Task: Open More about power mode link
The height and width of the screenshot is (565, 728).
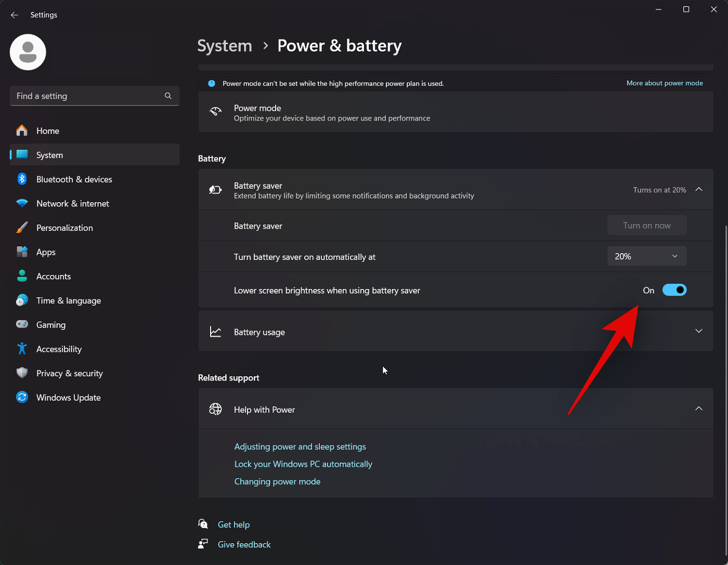Action: coord(665,83)
